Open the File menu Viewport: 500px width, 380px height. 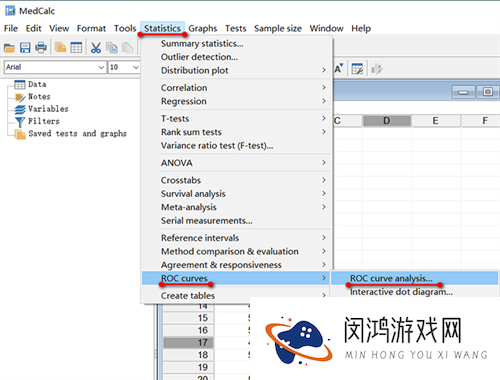pyautogui.click(x=11, y=28)
